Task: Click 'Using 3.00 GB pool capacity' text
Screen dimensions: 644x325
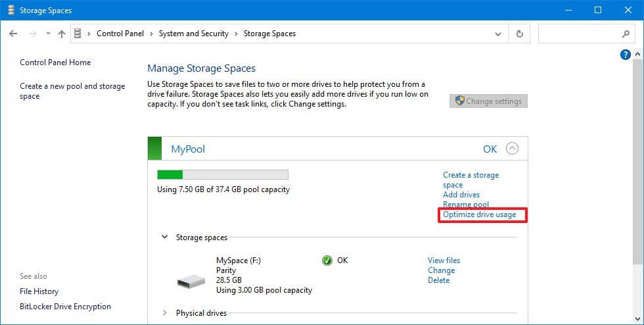Action: click(x=264, y=290)
